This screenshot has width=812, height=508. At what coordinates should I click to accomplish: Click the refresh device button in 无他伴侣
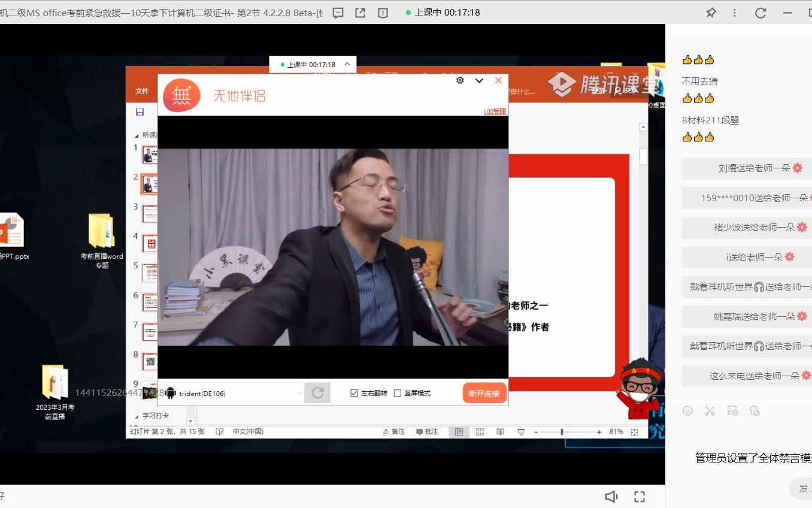(x=318, y=393)
